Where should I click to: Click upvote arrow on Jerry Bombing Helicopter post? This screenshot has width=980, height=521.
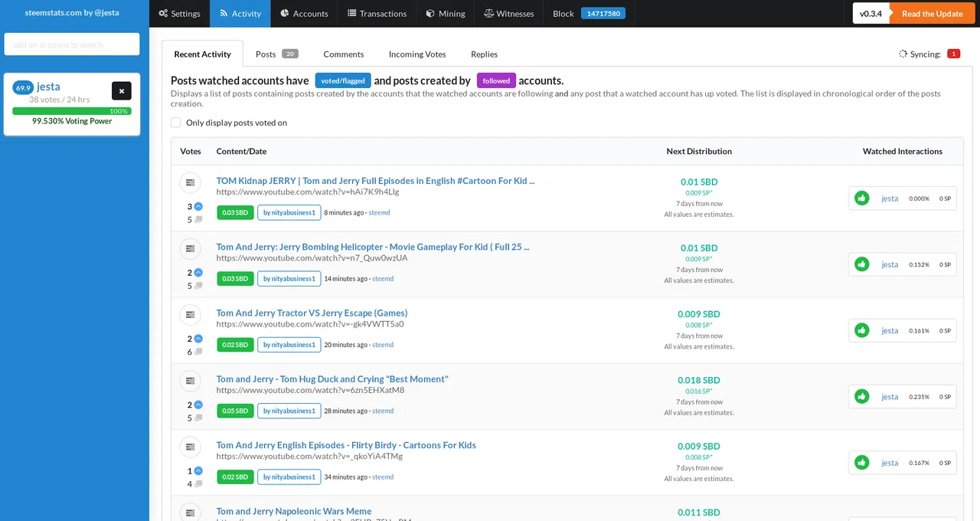click(198, 273)
